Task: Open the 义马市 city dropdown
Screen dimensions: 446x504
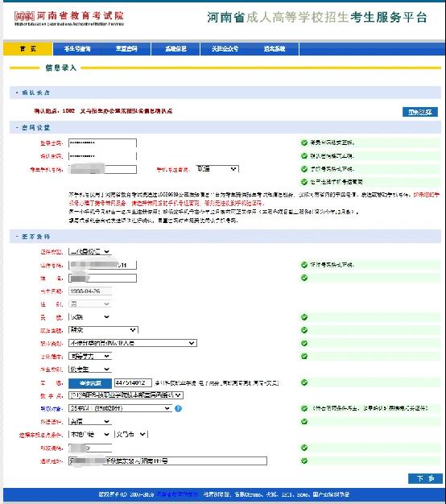Action: pyautogui.click(x=131, y=435)
